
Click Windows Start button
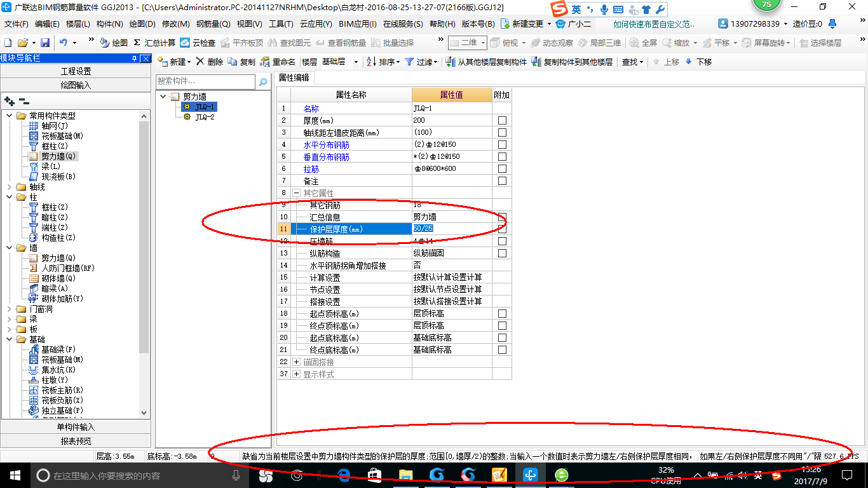pos(15,475)
